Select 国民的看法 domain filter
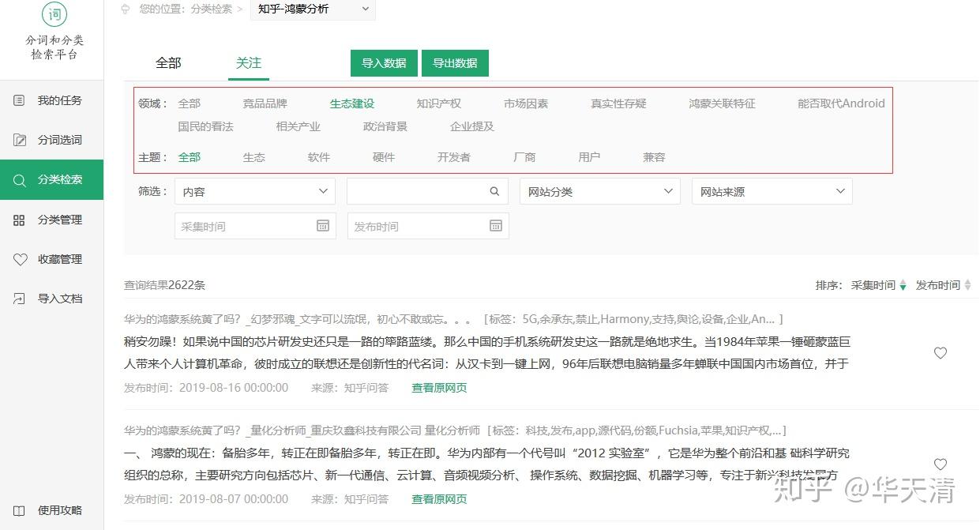980x530 pixels. click(x=206, y=126)
